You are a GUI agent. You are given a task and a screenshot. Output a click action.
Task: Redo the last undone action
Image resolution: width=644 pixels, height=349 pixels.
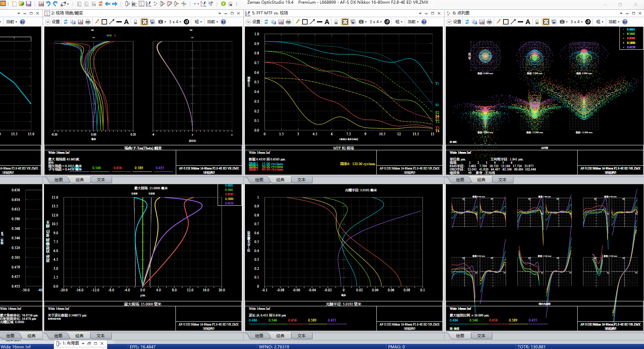point(55,4)
